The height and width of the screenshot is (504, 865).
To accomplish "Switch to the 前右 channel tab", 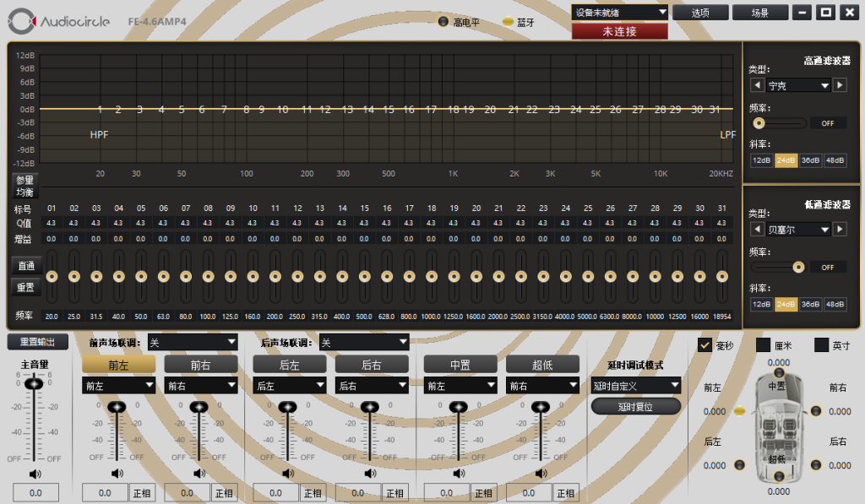I will pyautogui.click(x=201, y=365).
